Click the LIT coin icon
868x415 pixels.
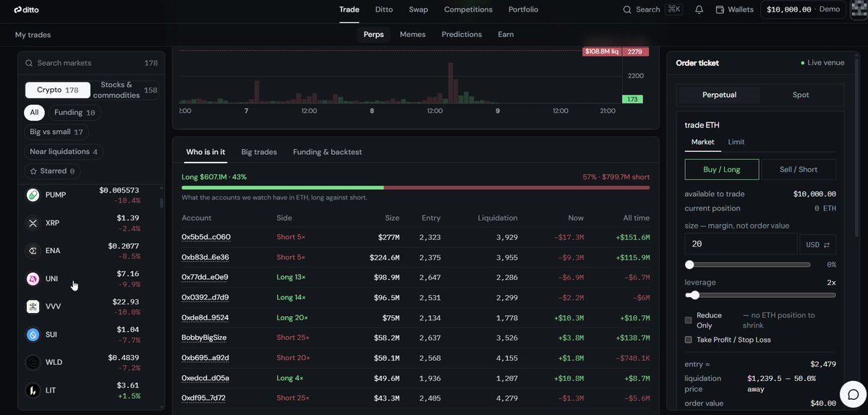pyautogui.click(x=33, y=390)
